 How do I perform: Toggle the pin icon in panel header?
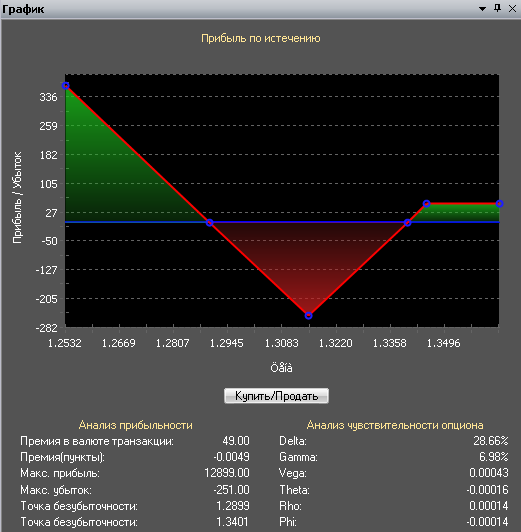pos(498,8)
